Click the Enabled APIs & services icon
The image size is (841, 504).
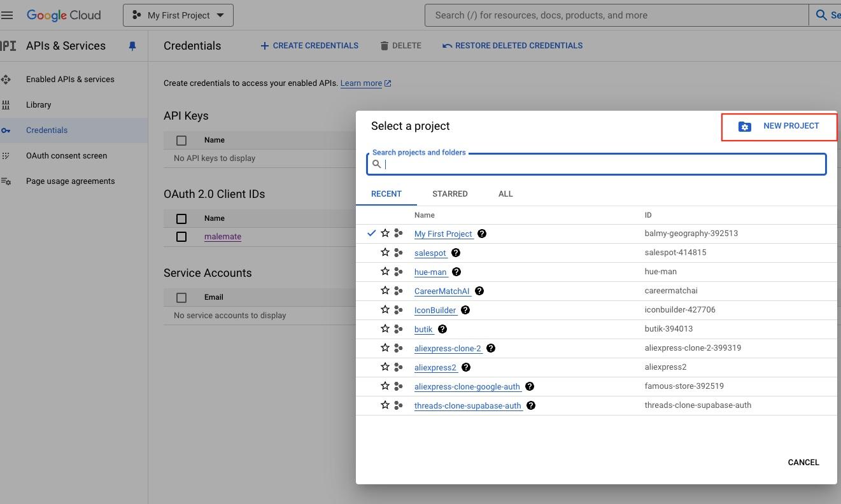pyautogui.click(x=7, y=79)
